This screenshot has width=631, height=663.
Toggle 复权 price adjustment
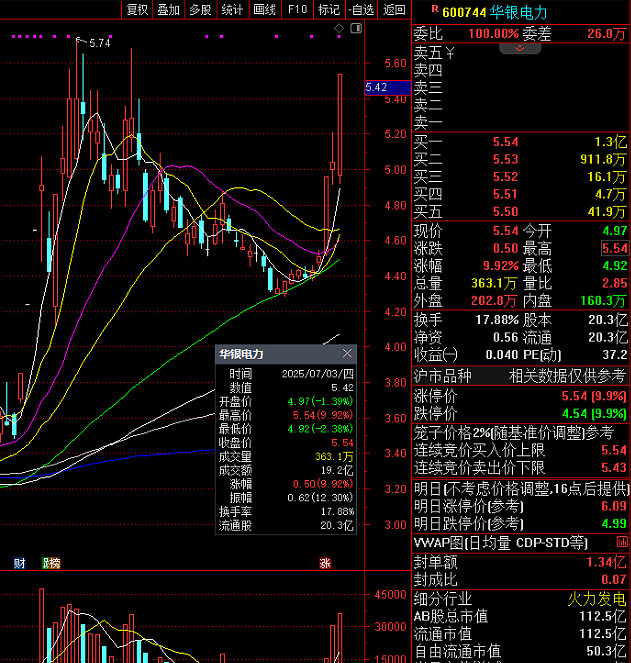[136, 10]
